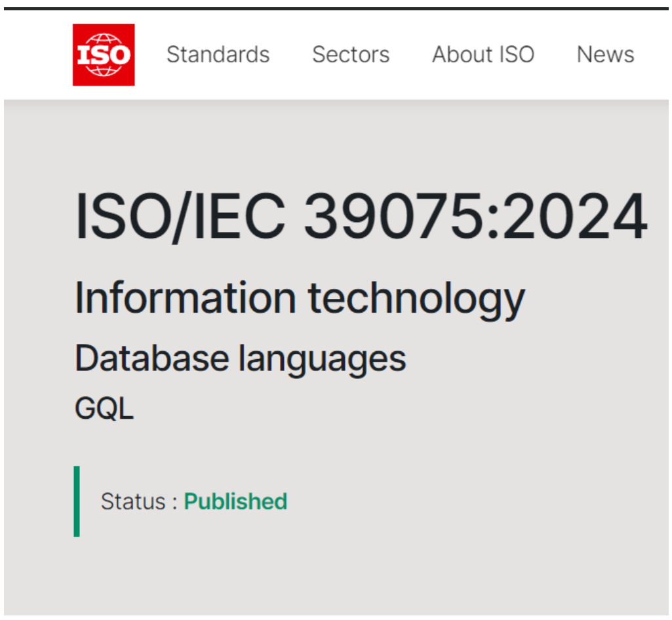The image size is (672, 620).
Task: Open the News menu
Action: [605, 54]
